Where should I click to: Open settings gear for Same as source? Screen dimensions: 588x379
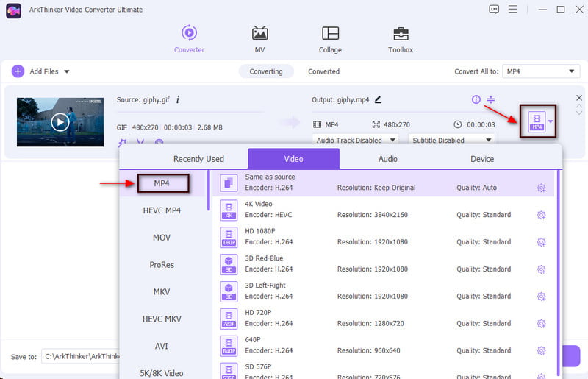tap(541, 188)
